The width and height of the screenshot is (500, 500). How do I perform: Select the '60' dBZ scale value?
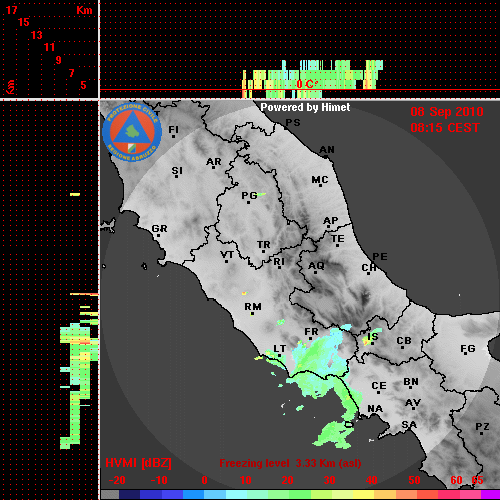[456, 480]
